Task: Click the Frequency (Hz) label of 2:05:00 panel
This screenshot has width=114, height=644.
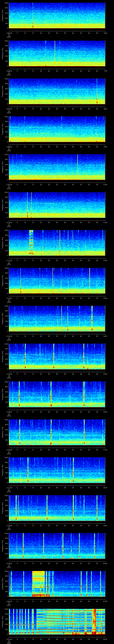Action: 3,16
